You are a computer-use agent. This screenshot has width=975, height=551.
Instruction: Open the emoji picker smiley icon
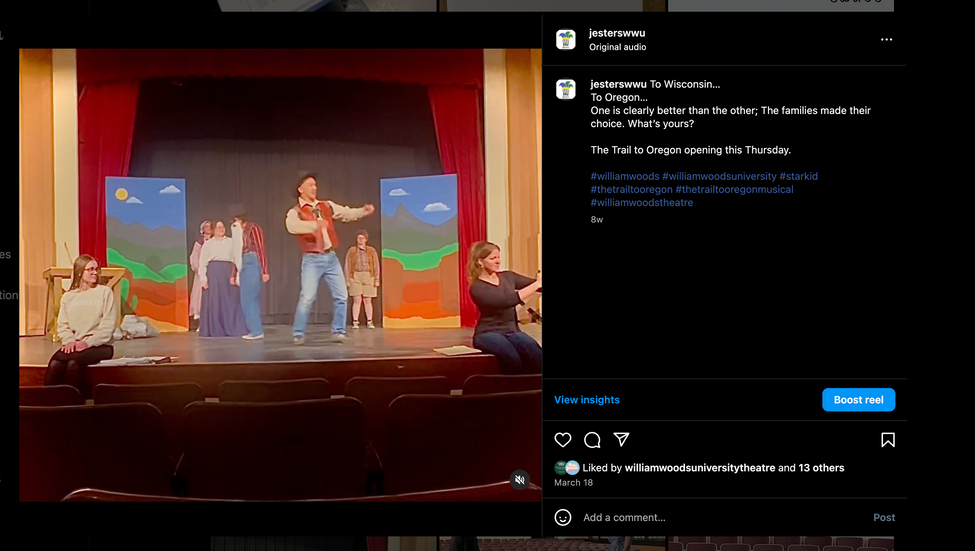pos(563,517)
